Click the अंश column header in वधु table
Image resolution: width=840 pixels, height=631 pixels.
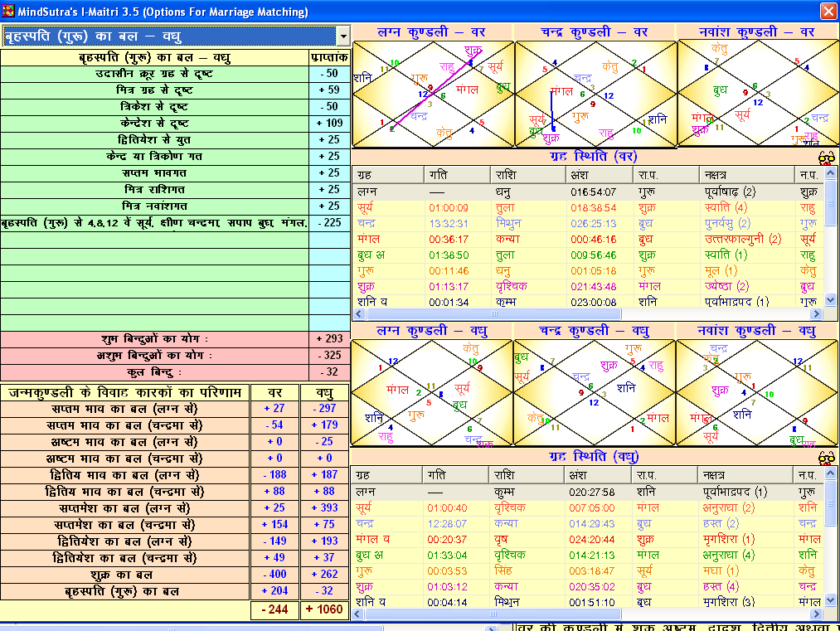[599, 475]
